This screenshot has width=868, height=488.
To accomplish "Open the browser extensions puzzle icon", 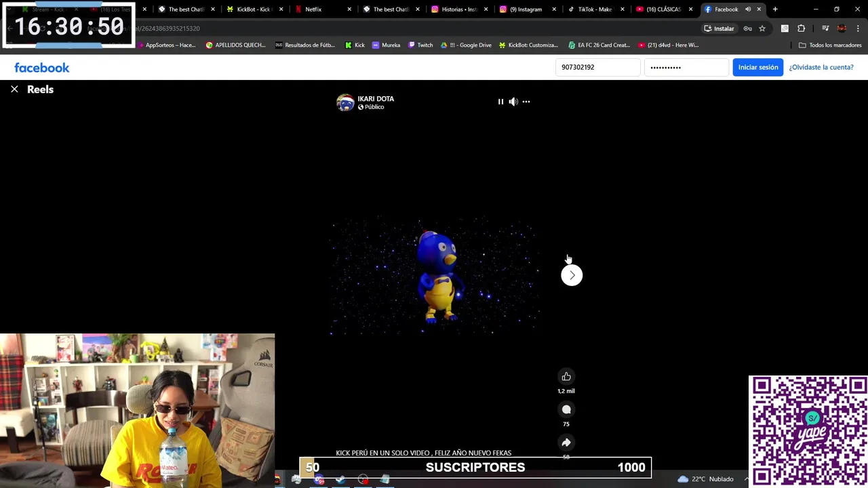I will click(x=802, y=28).
